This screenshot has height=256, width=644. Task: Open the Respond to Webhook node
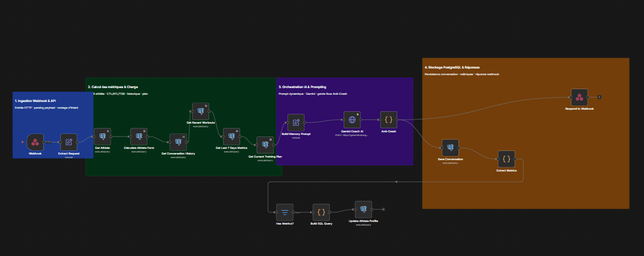579,97
